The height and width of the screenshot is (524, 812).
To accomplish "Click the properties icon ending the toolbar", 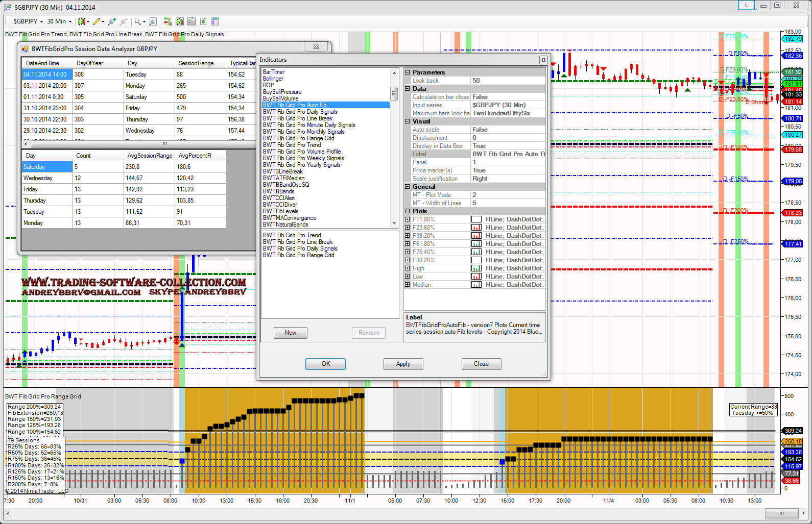I will (x=215, y=21).
